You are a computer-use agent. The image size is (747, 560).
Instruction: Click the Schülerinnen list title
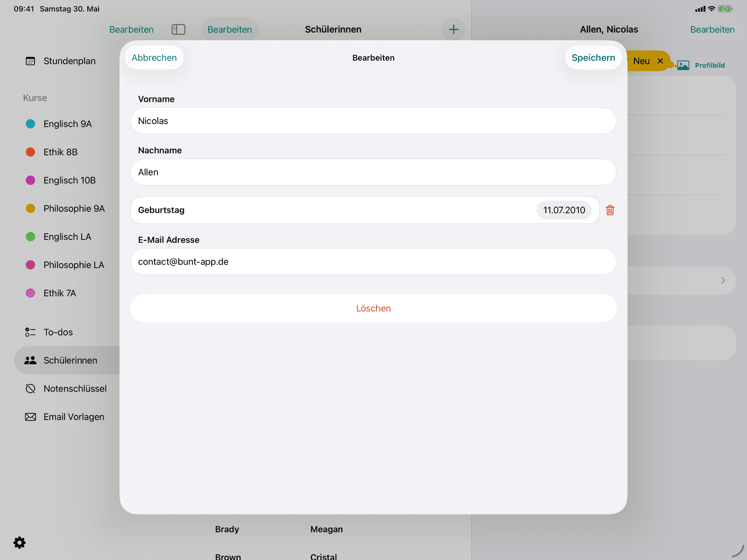tap(333, 29)
